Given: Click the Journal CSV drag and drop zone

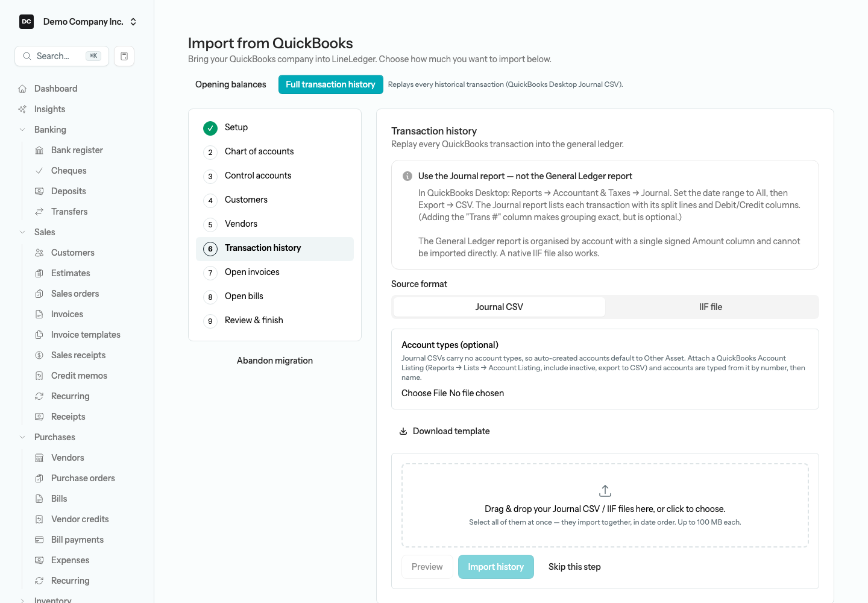Looking at the screenshot, I should pyautogui.click(x=605, y=505).
